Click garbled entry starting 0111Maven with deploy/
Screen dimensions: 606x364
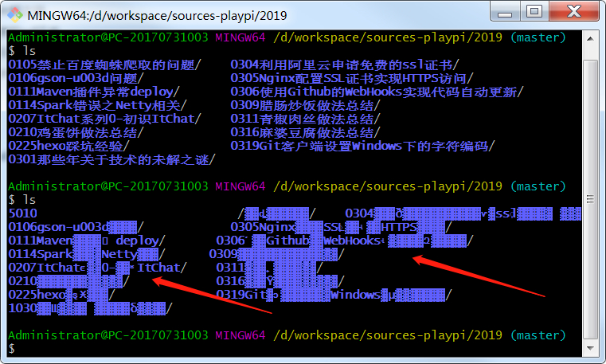pos(87,241)
